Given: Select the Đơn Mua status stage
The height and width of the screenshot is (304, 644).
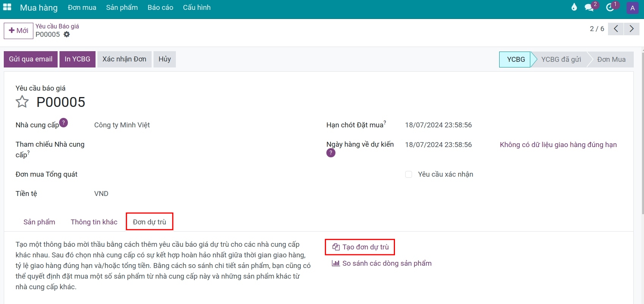Looking at the screenshot, I should pos(611,60).
